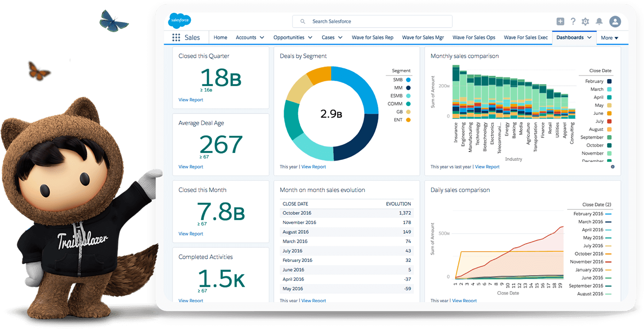Expand the Cases tab chevron
Viewport: 644px width, 330px height.
(340, 38)
